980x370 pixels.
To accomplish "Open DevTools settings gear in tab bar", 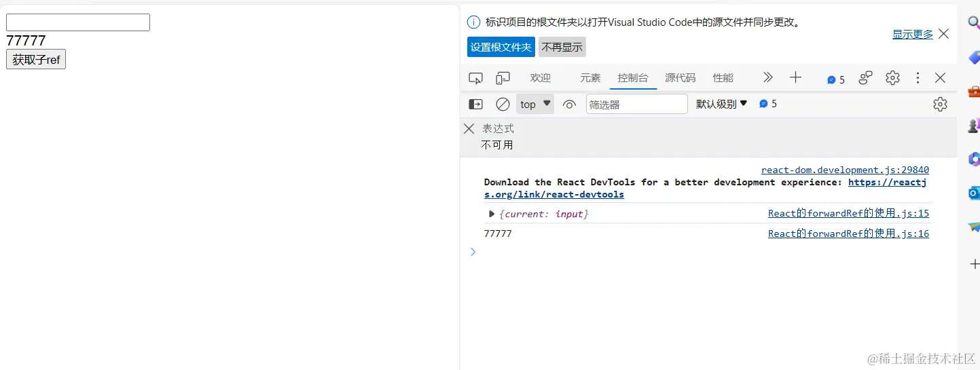I will tap(892, 78).
